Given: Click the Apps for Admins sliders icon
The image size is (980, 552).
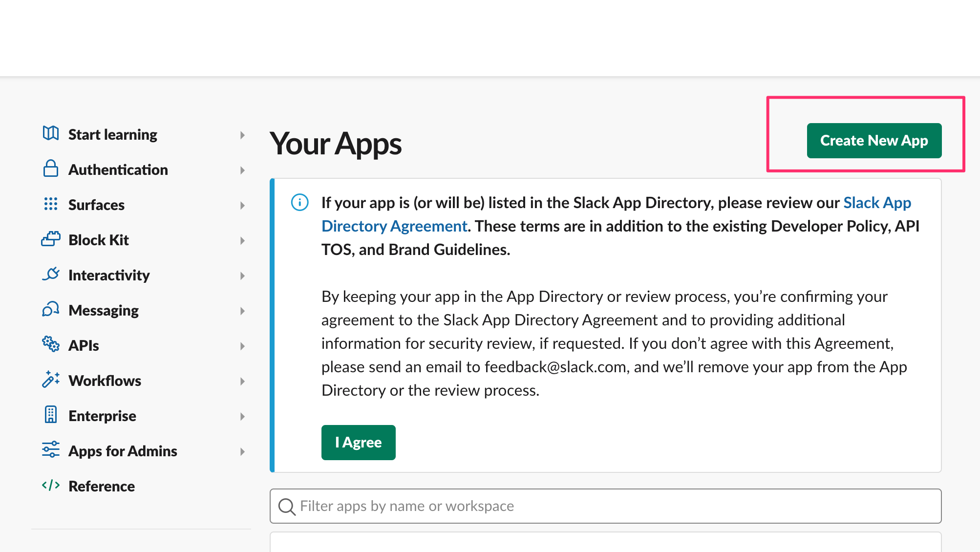Looking at the screenshot, I should [x=51, y=450].
